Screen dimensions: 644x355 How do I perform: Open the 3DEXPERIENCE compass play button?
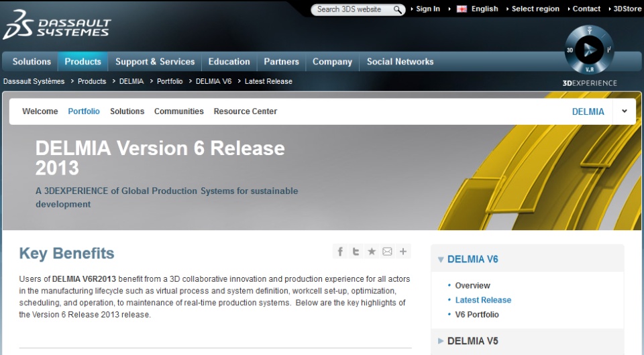(x=590, y=50)
